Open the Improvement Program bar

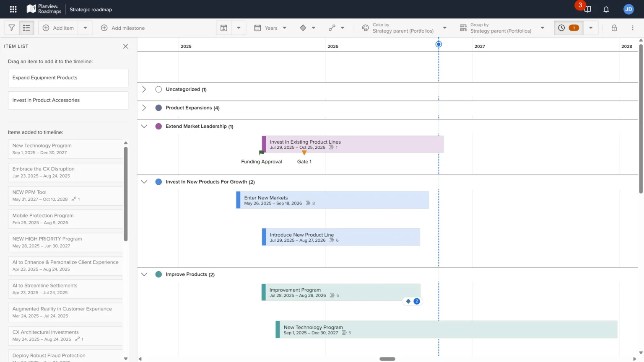click(341, 292)
